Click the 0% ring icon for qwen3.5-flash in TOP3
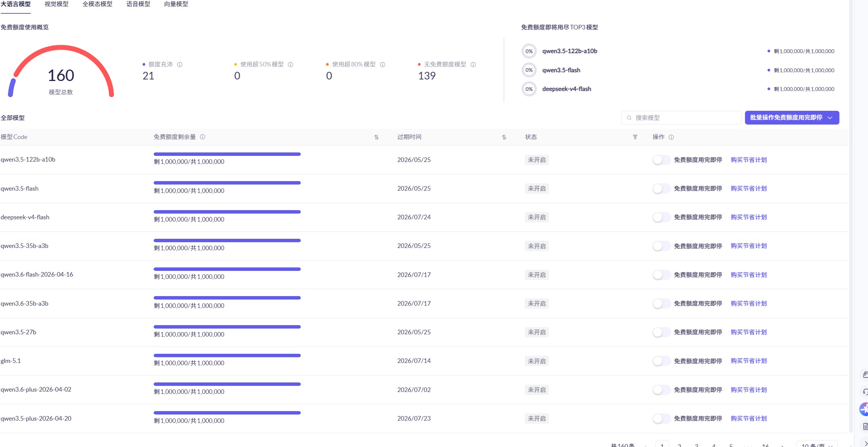Screen dimensions: 868x447 (x=529, y=70)
